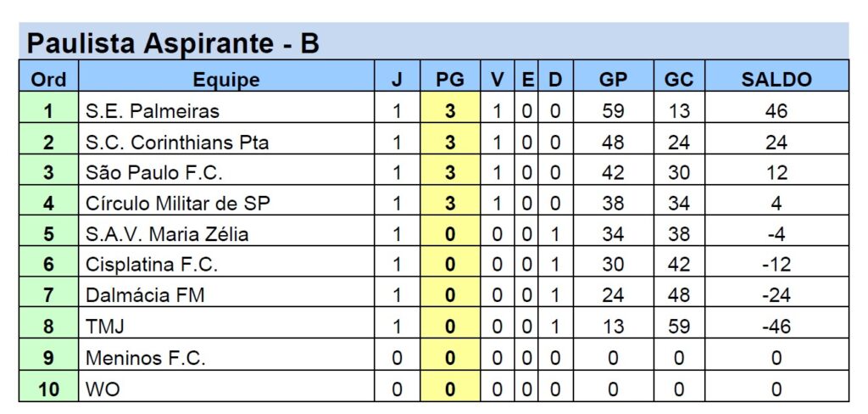Select the Ord column header
868x414 pixels.
click(x=48, y=80)
